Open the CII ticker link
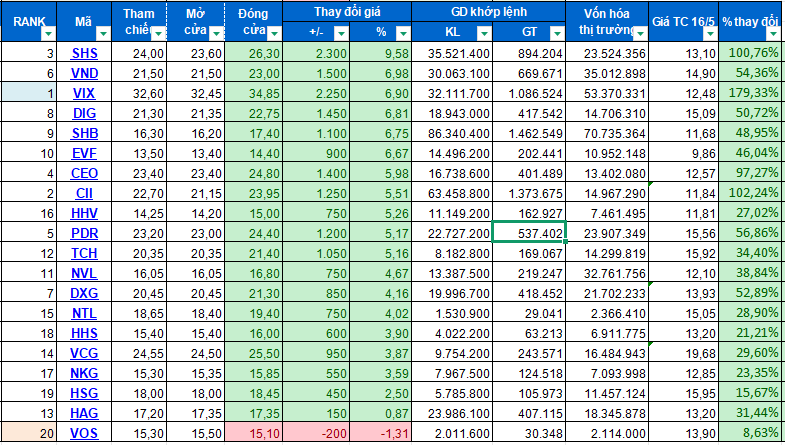This screenshot has height=445, width=785. [84, 193]
